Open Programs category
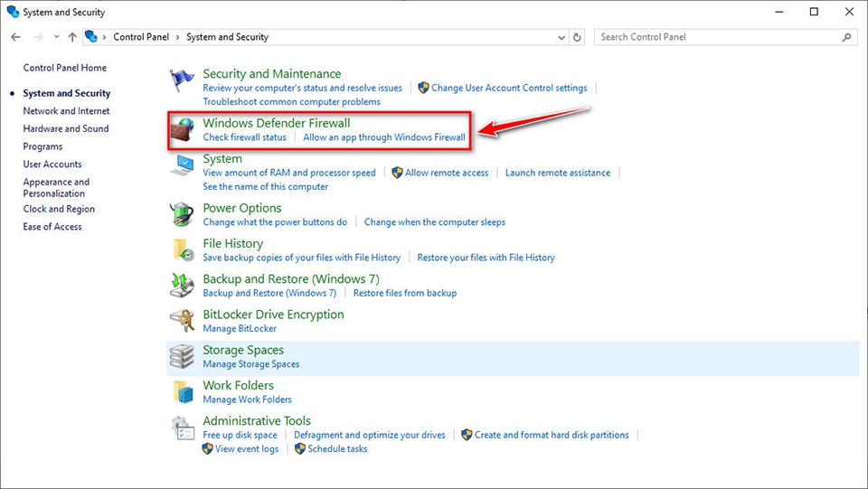 (x=42, y=146)
